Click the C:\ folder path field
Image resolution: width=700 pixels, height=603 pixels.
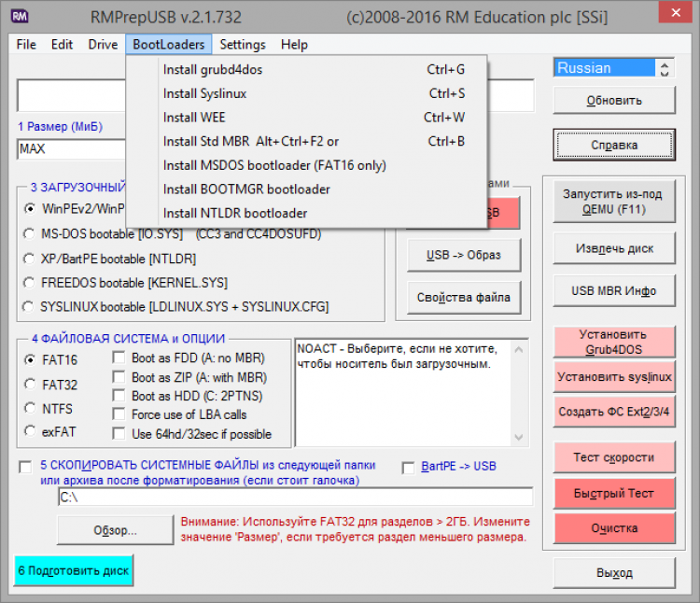click(x=296, y=497)
